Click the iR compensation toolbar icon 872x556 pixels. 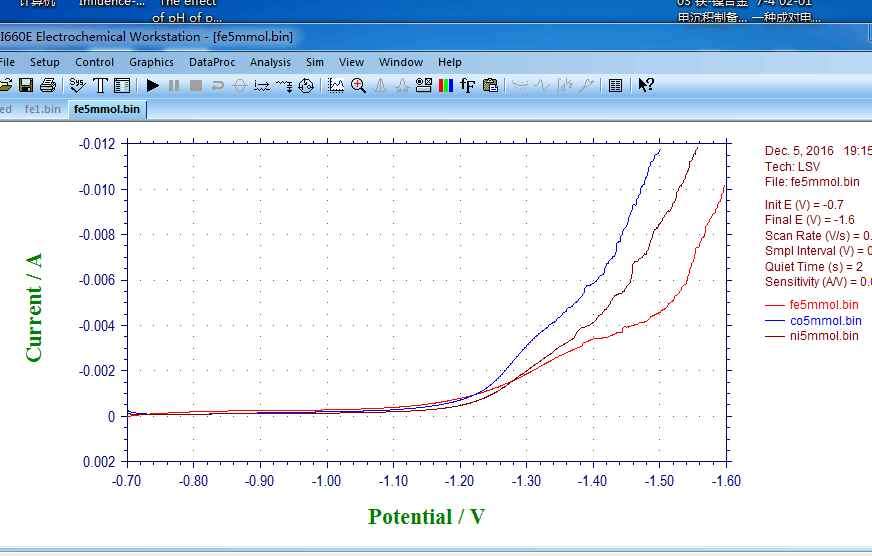[x=261, y=86]
